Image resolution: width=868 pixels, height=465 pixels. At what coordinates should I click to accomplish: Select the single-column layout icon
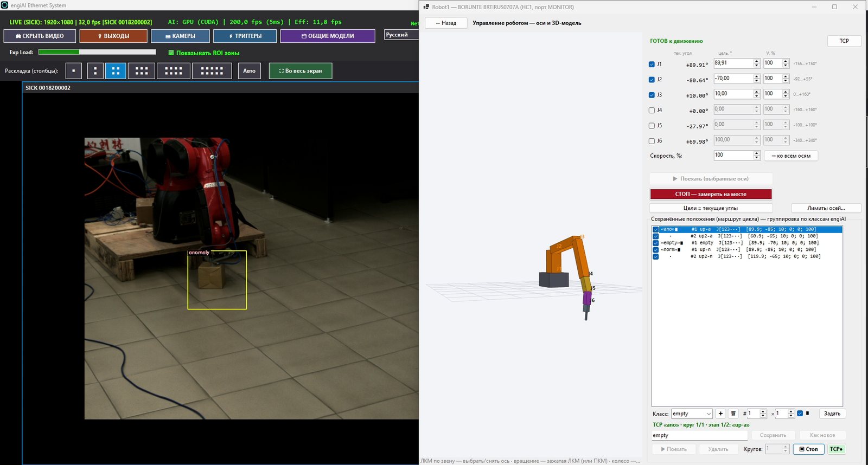74,71
